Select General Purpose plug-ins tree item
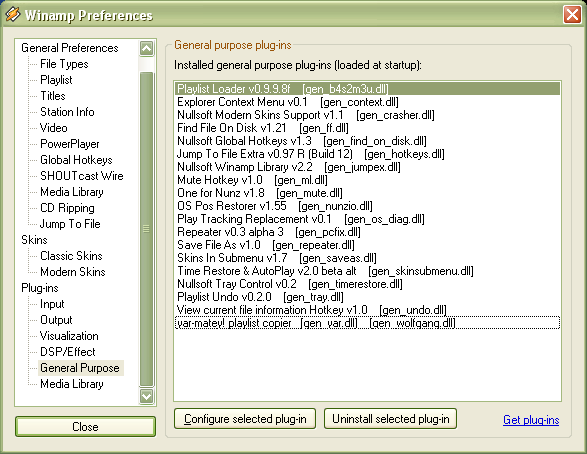Image resolution: width=587 pixels, height=454 pixels. 80,368
